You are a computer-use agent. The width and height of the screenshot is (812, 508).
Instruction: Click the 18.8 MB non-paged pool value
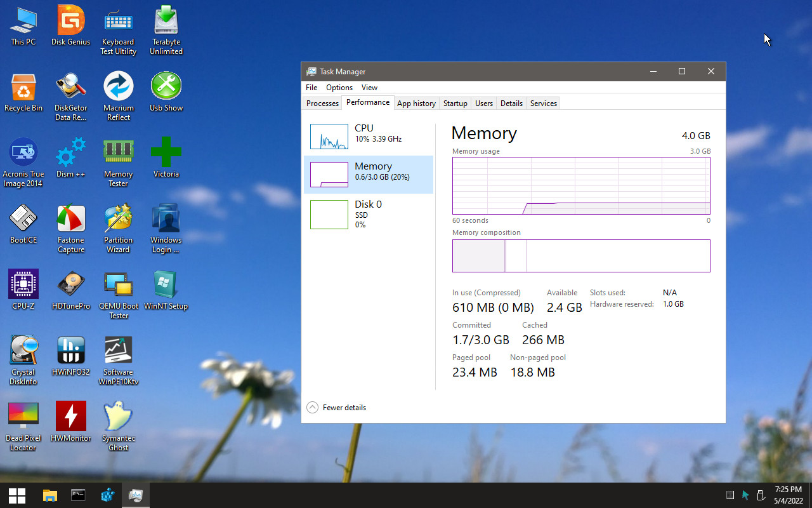click(532, 373)
